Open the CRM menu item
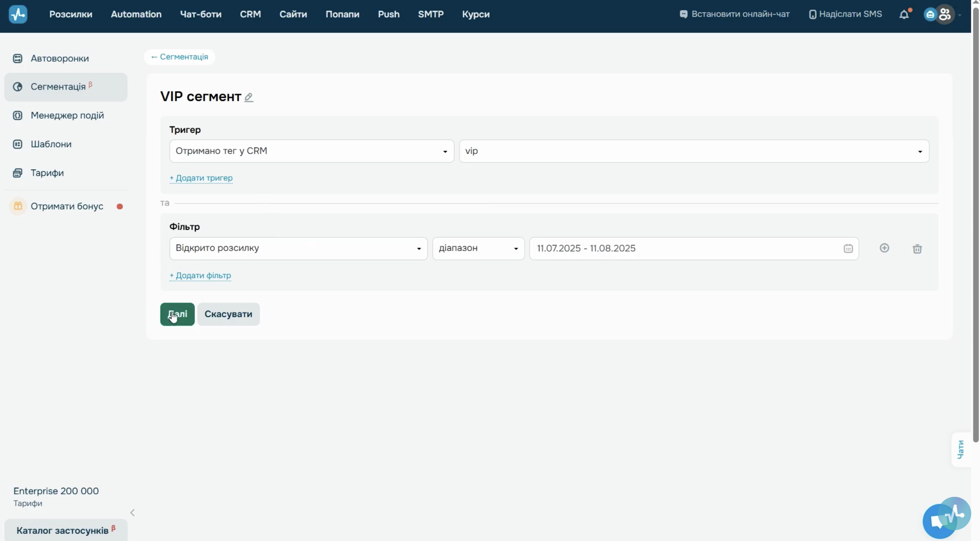The image size is (980, 541). point(250,15)
